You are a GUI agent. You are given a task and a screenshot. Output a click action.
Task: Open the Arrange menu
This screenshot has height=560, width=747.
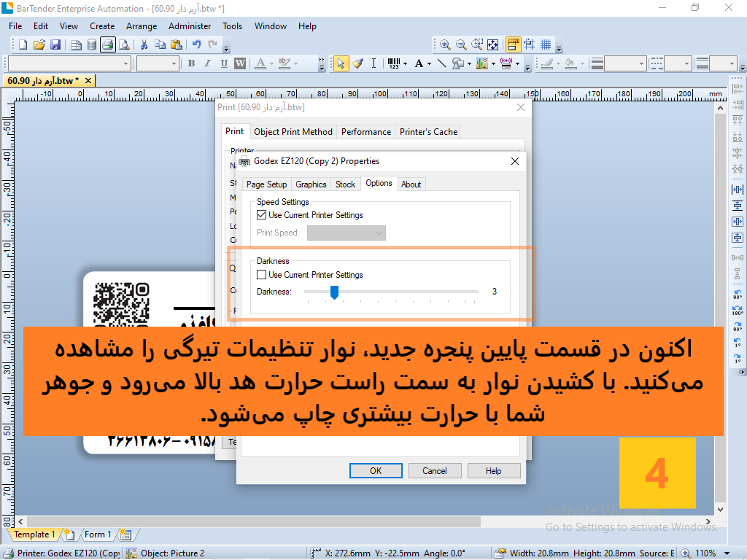(x=142, y=26)
